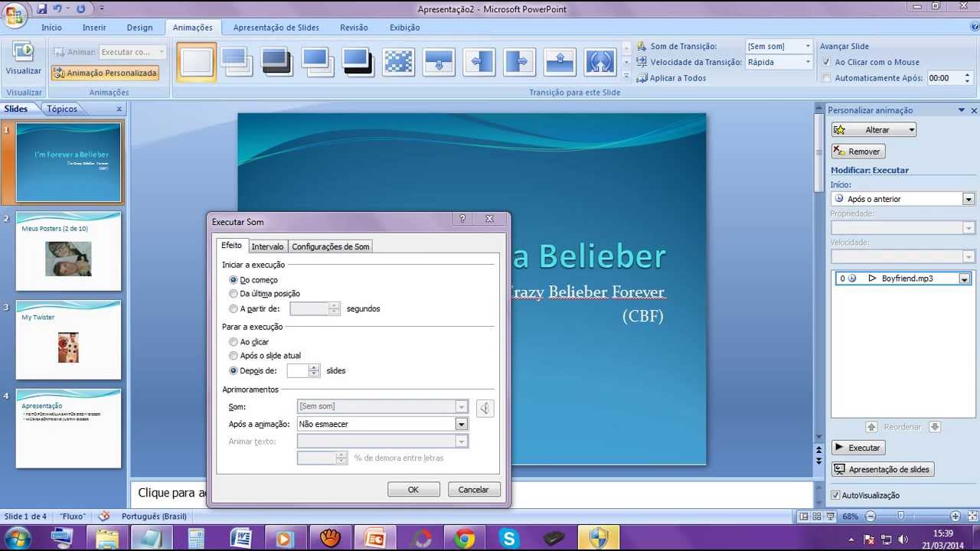Open 'Som de Transição' dropdown
The image size is (980, 551).
[x=807, y=46]
